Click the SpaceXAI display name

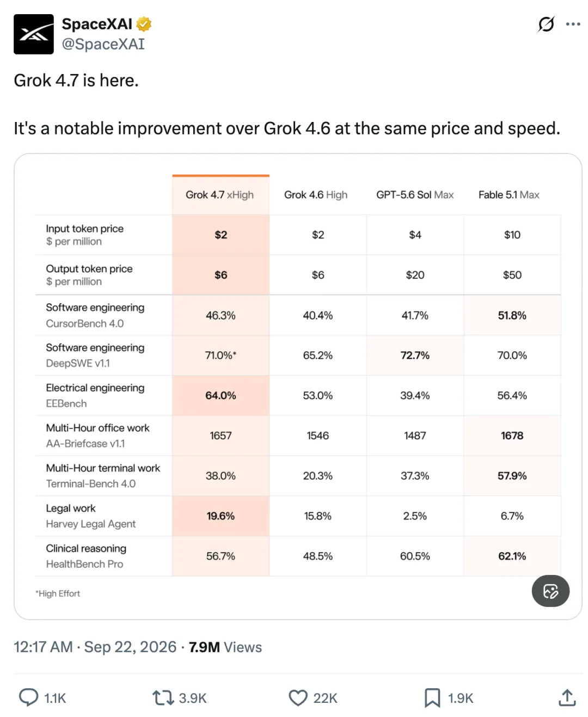[97, 24]
